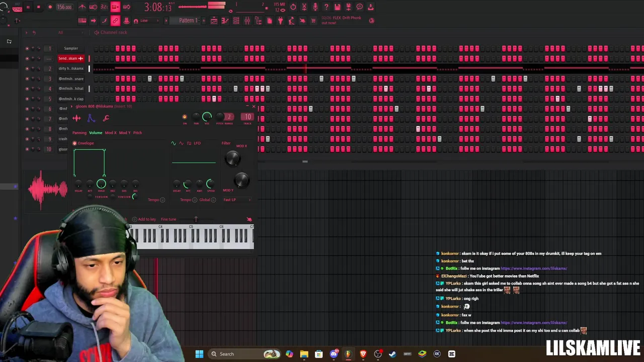The width and height of the screenshot is (644, 362).
Task: Pause playback in the transport bar
Action: pyautogui.click(x=28, y=7)
